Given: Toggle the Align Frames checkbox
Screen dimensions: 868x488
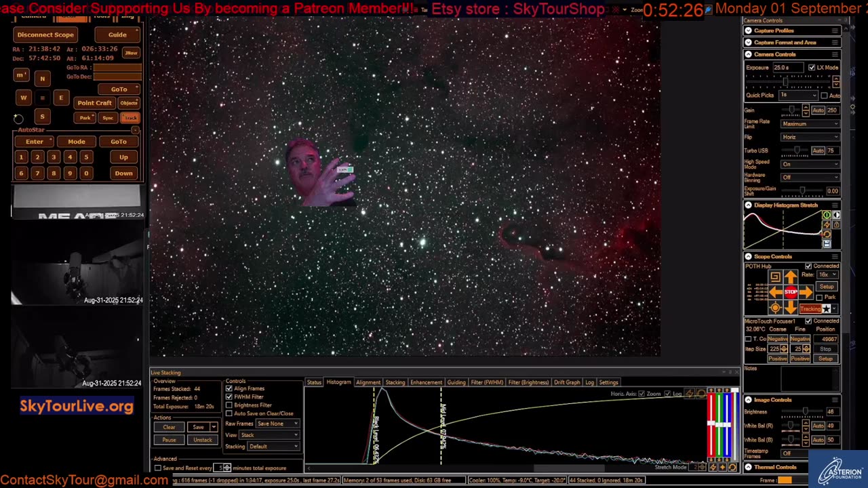Looking at the screenshot, I should tap(229, 388).
